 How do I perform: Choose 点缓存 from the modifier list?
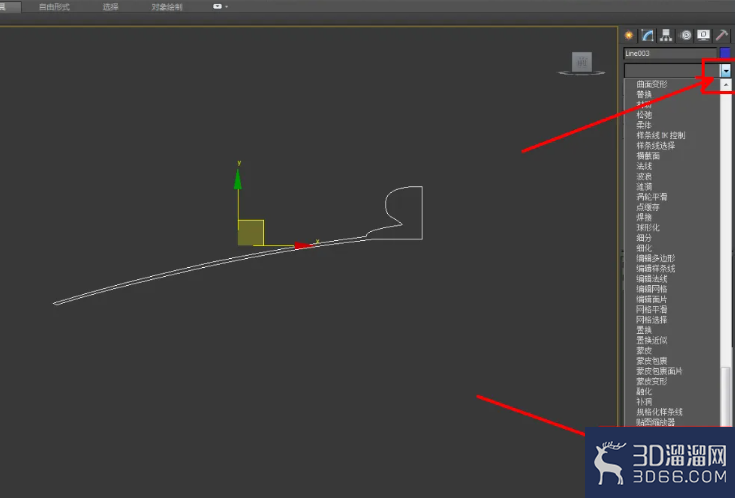[648, 207]
